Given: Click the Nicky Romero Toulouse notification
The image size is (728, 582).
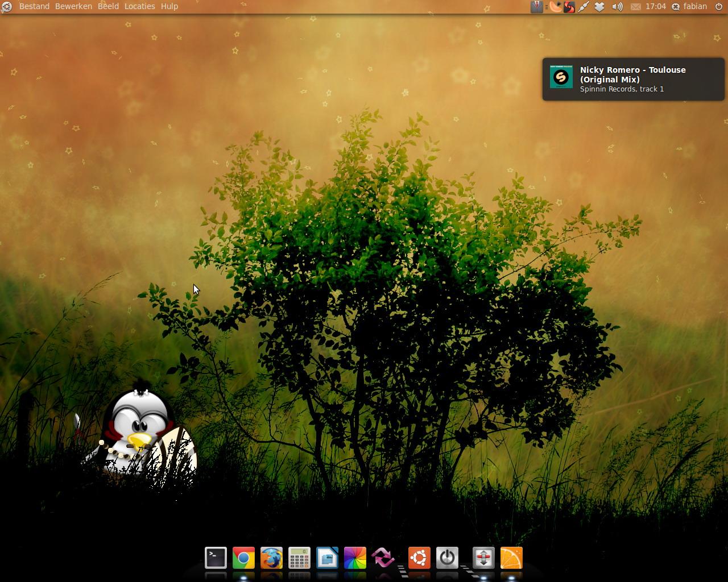Looking at the screenshot, I should click(x=634, y=79).
